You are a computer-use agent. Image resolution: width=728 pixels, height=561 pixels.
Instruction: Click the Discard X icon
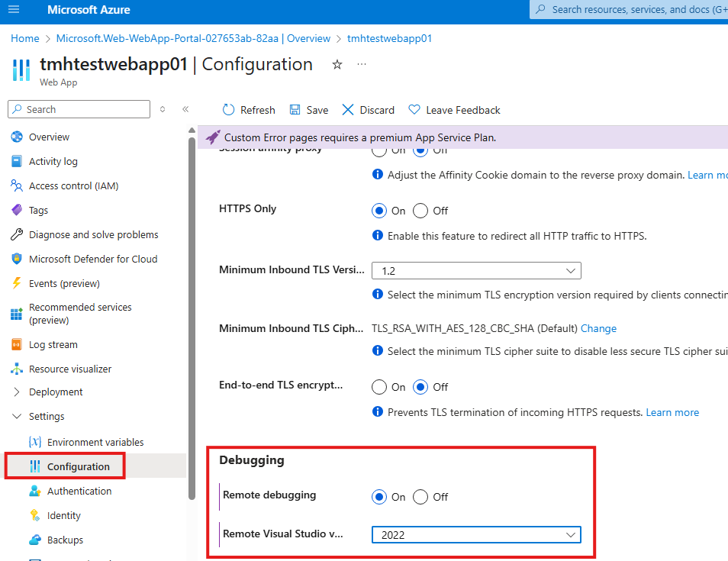[x=348, y=110]
